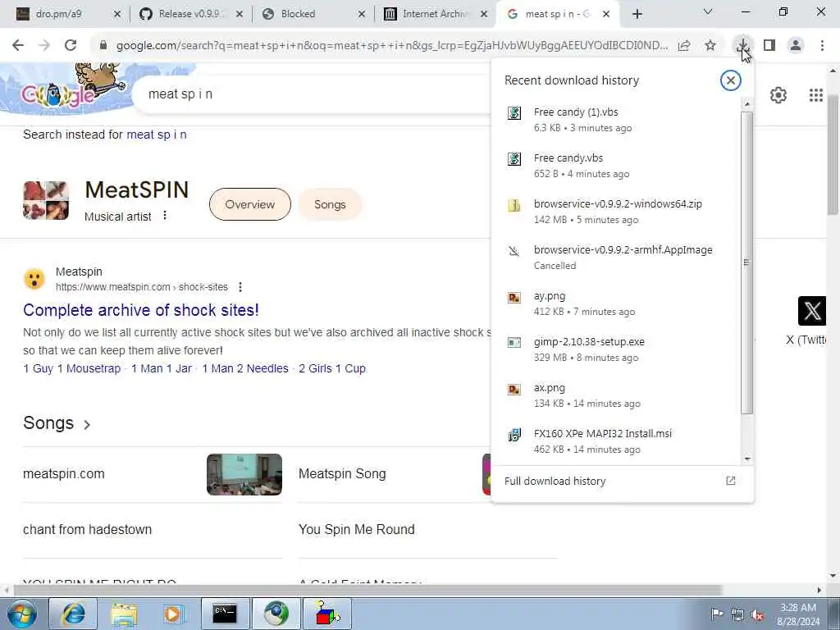Open Google search settings gear
Screen dimensions: 840x630
click(778, 95)
